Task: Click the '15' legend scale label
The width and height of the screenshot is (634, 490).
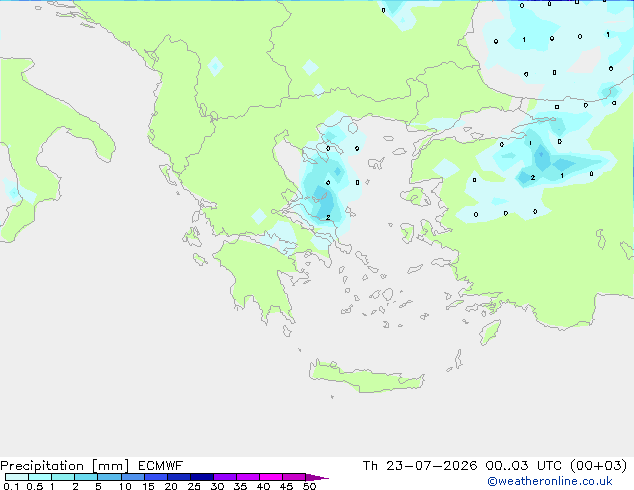Action: (148, 486)
